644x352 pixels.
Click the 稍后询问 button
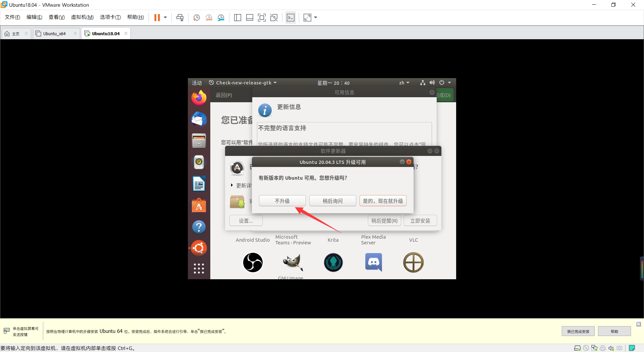pyautogui.click(x=332, y=201)
